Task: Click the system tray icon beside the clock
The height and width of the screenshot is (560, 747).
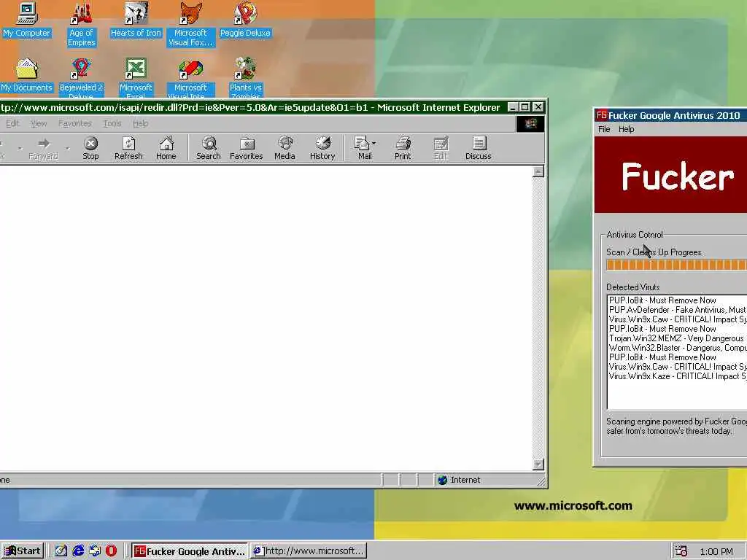Action: (681, 551)
